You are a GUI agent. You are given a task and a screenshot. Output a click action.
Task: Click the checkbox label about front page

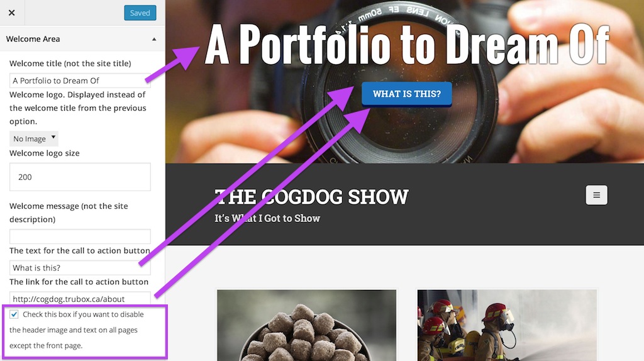[77, 330]
